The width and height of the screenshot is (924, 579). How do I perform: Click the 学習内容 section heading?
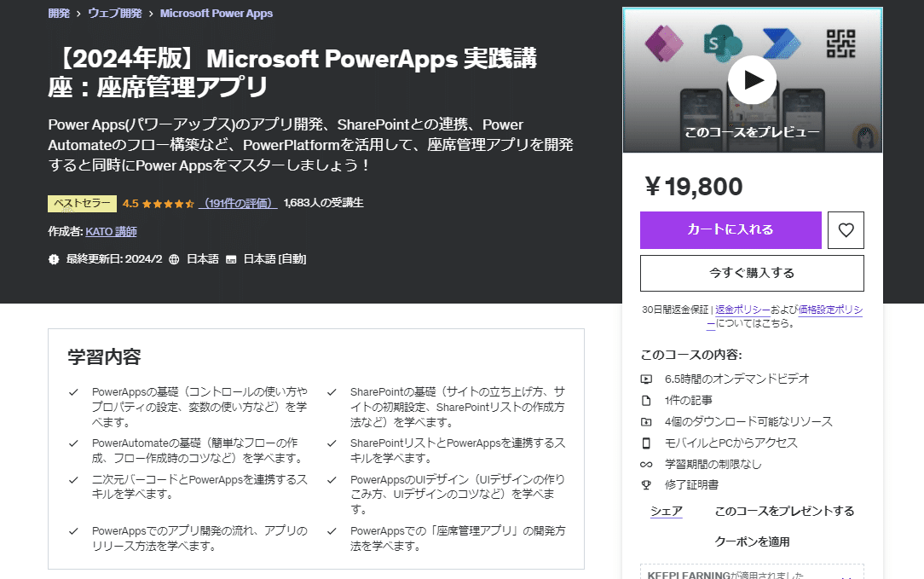(x=104, y=357)
